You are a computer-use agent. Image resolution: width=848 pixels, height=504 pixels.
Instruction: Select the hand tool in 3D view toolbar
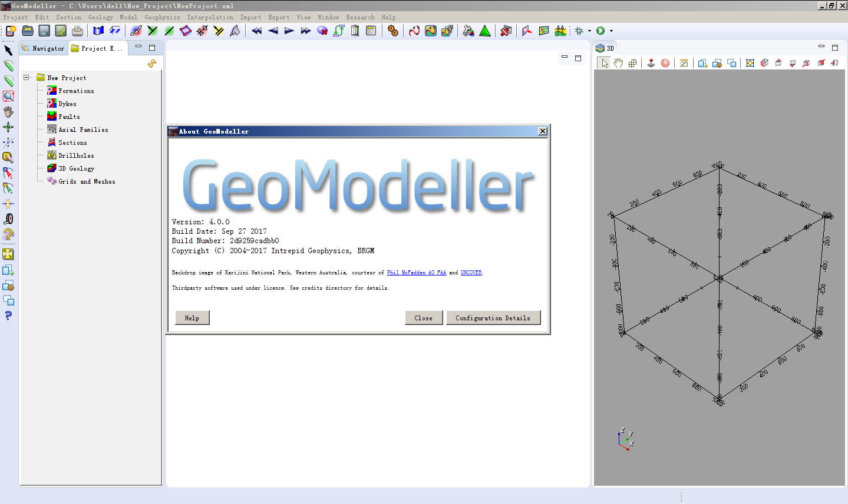point(618,63)
